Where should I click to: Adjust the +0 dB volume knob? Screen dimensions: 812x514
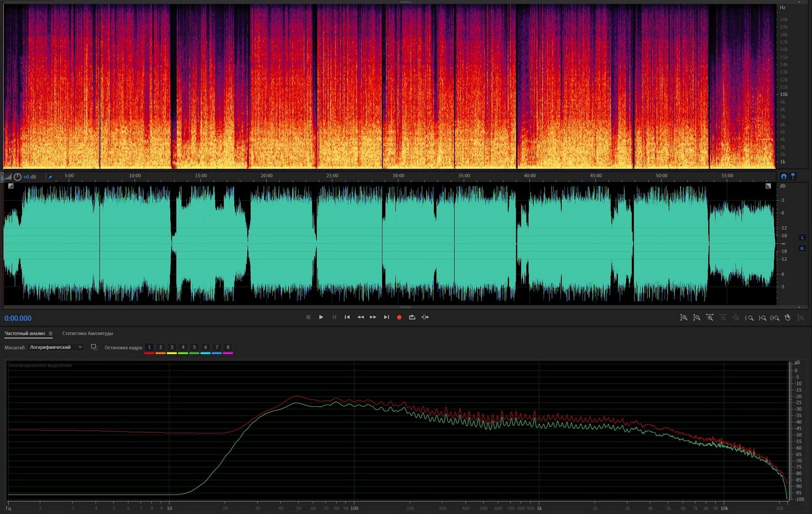click(x=17, y=177)
